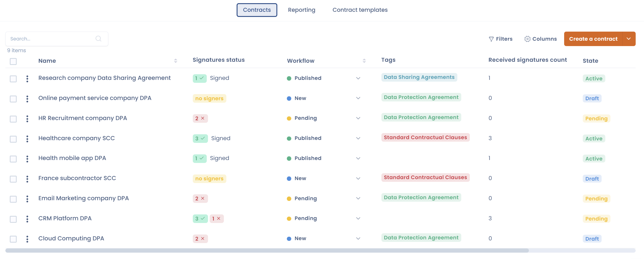Select the HR Recruitment company DPA checkbox
Screen dimensions: 644x259
(13, 119)
